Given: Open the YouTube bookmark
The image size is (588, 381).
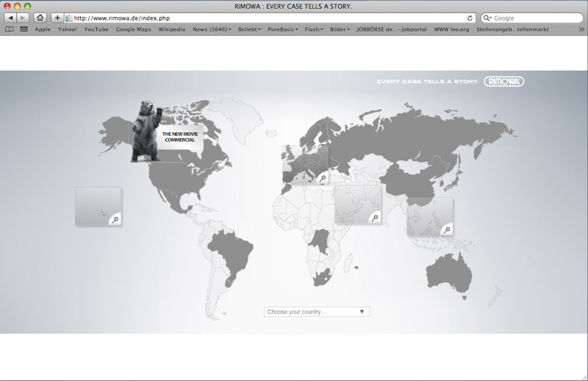Looking at the screenshot, I should tap(96, 29).
